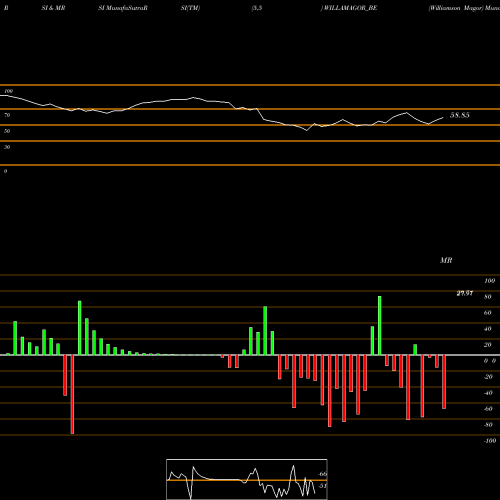Click the RSI axis label 30
The image size is (500, 500).
pos(7,147)
